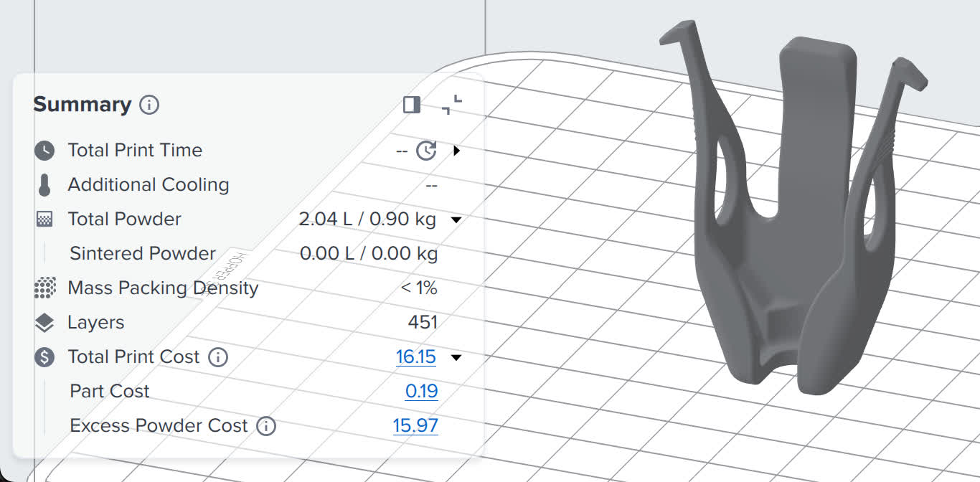Click the 451 layers value

click(423, 322)
